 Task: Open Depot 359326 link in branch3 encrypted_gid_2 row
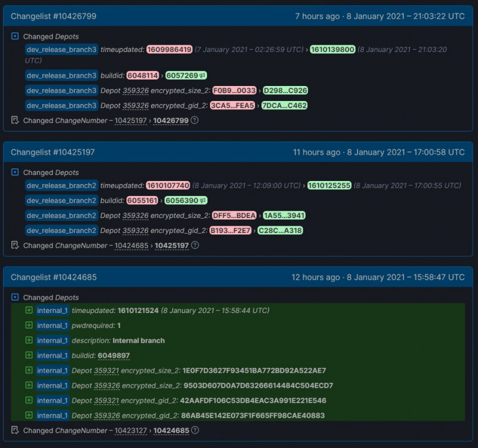(135, 106)
